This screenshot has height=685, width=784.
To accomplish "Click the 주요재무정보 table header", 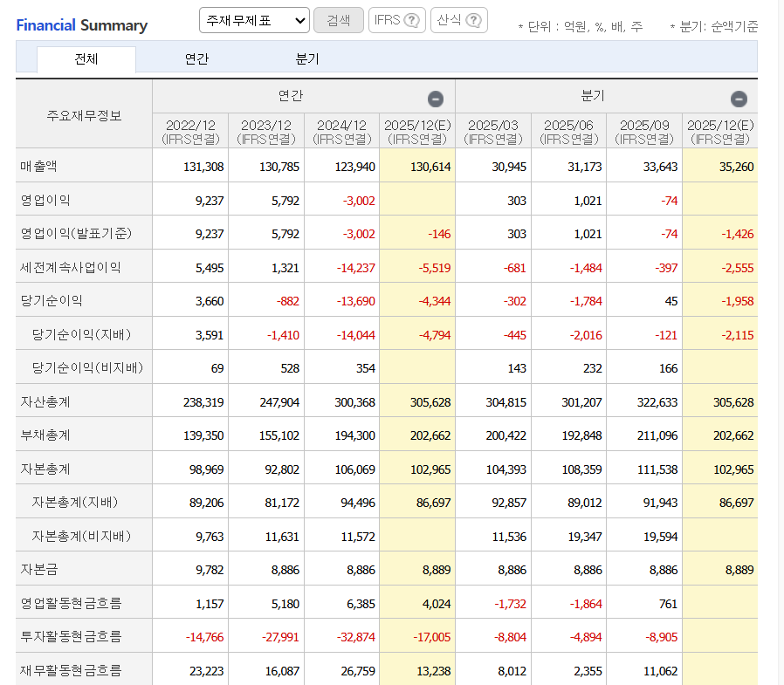I will (84, 116).
